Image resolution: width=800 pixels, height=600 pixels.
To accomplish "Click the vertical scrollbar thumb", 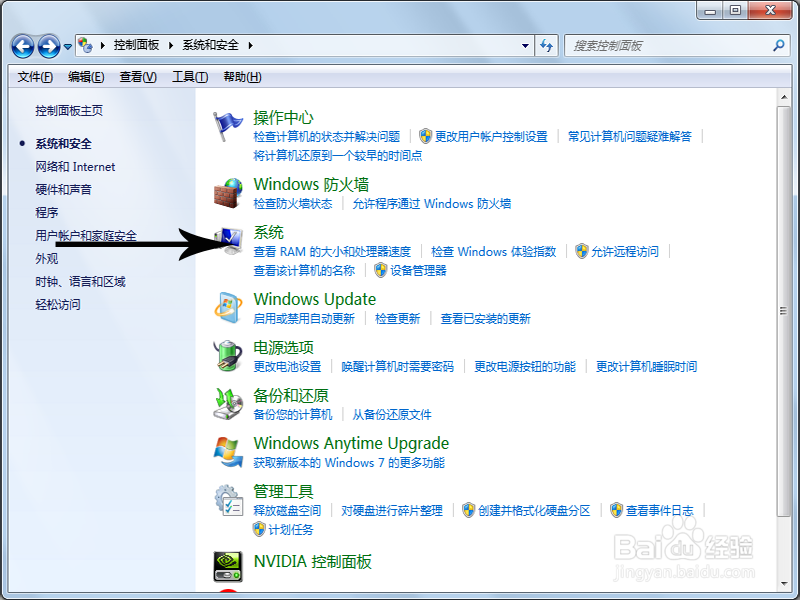I will coord(784,311).
